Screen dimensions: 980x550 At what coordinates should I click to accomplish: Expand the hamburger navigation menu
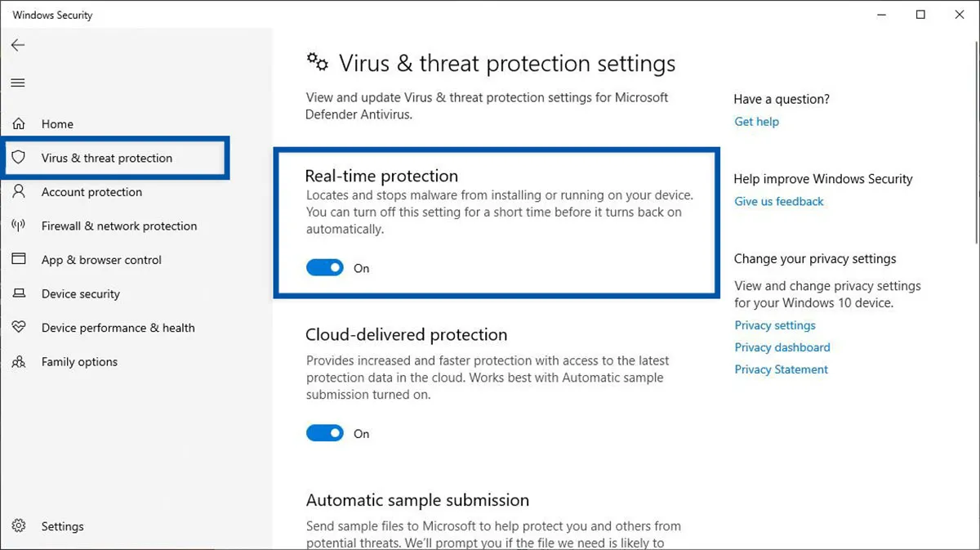click(x=18, y=83)
